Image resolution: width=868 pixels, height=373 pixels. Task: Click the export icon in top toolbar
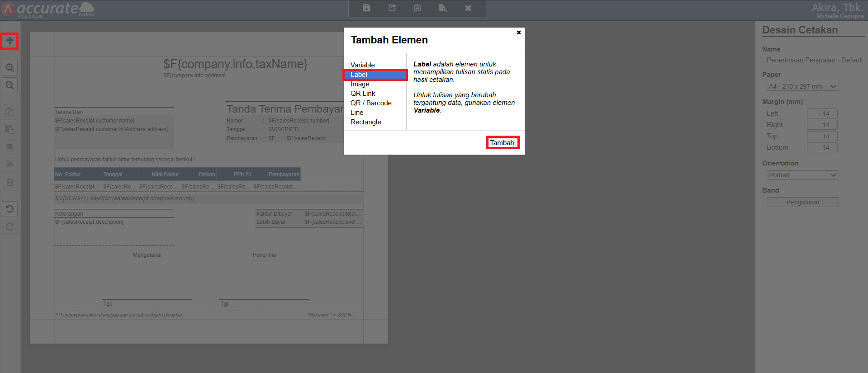click(x=392, y=8)
